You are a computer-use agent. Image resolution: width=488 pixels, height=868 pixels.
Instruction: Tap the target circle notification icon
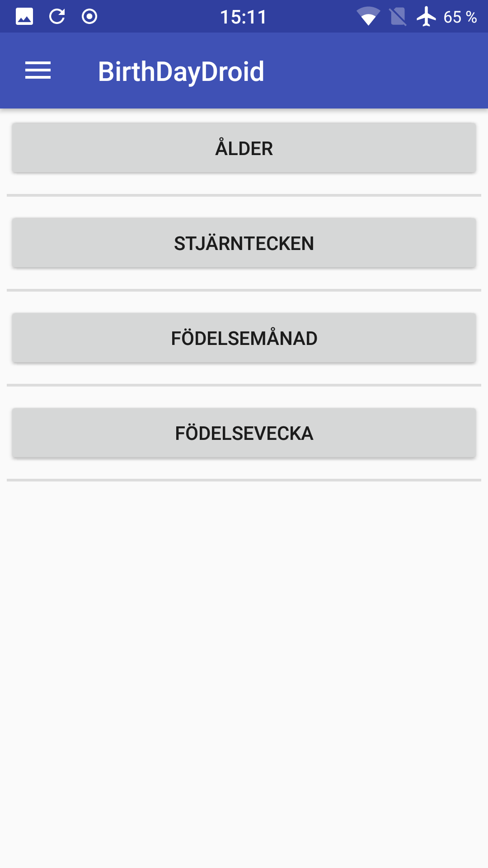tap(89, 17)
